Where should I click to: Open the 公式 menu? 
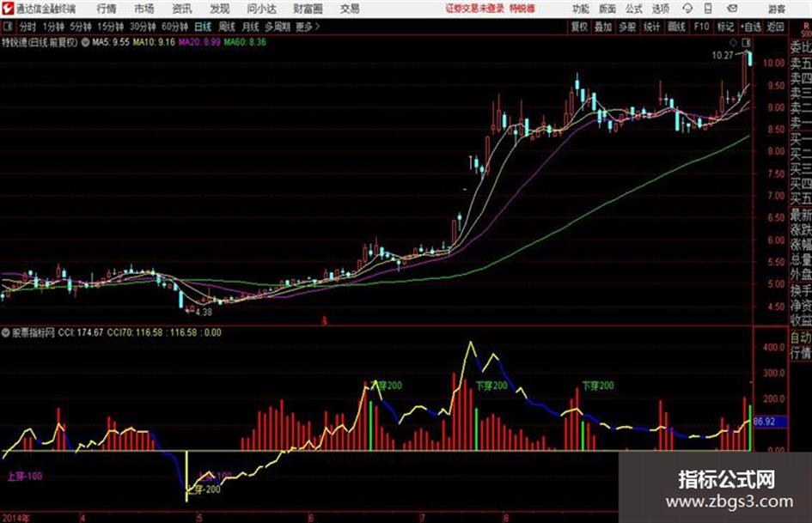pyautogui.click(x=634, y=9)
